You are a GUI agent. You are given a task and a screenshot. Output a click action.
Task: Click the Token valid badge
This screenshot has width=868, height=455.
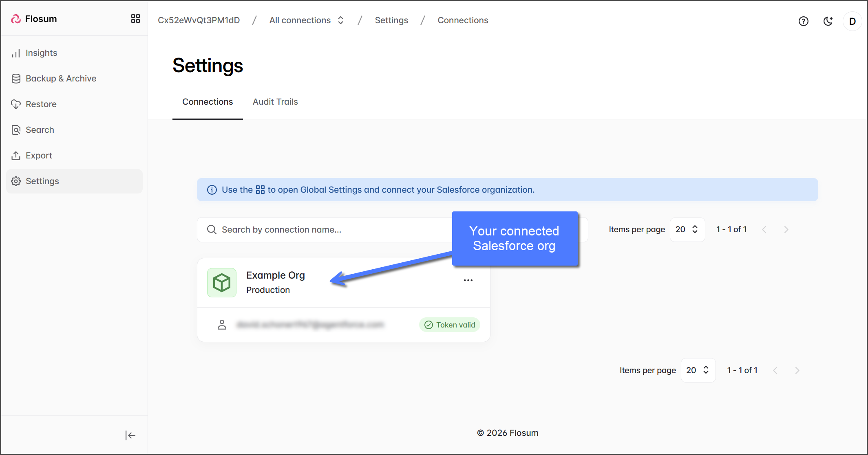tap(450, 325)
